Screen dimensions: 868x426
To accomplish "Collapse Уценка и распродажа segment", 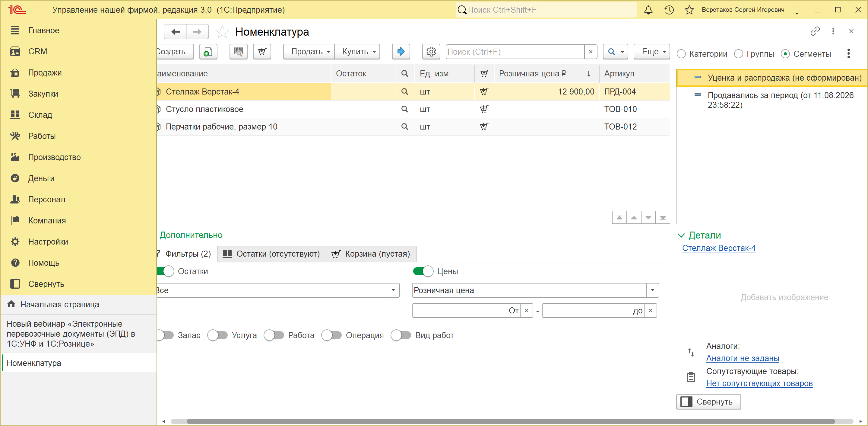I will [698, 78].
